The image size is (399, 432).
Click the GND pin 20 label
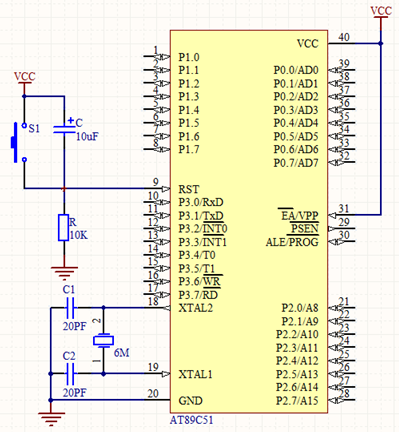coord(190,401)
